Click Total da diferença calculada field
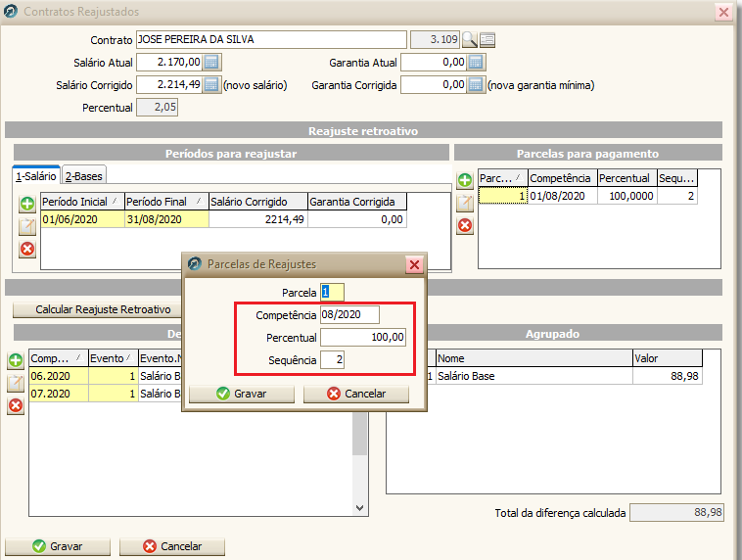 coord(676,513)
